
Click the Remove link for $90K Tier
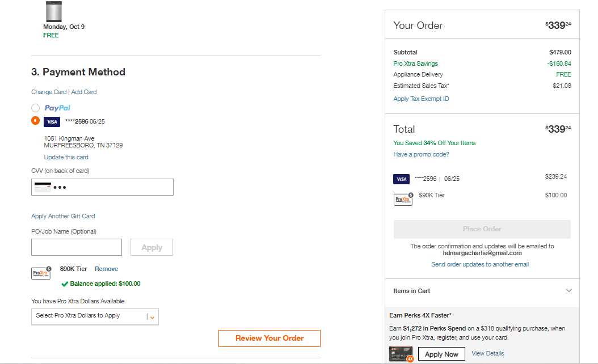(107, 269)
